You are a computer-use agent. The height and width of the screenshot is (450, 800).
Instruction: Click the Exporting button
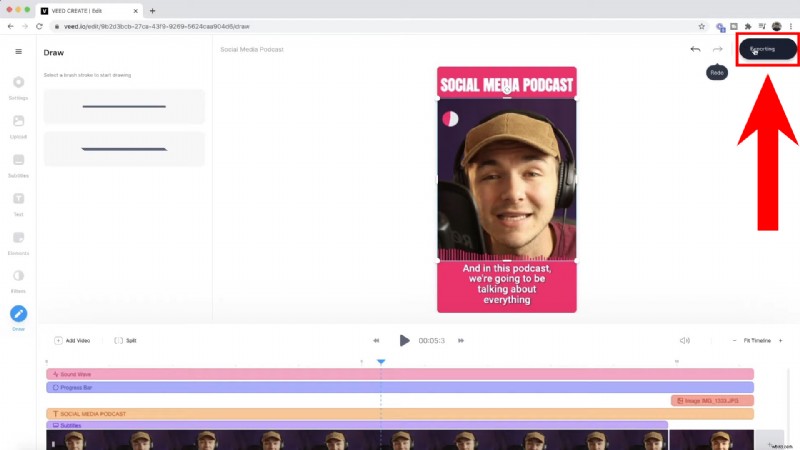(x=767, y=49)
